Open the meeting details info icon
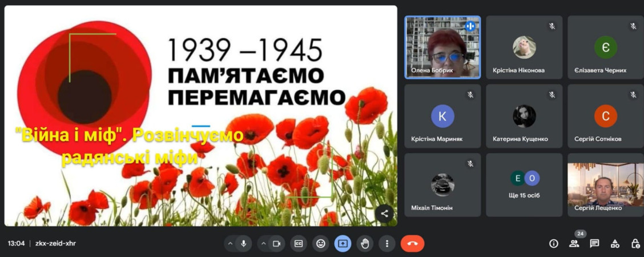The image size is (644, 257). 553,243
